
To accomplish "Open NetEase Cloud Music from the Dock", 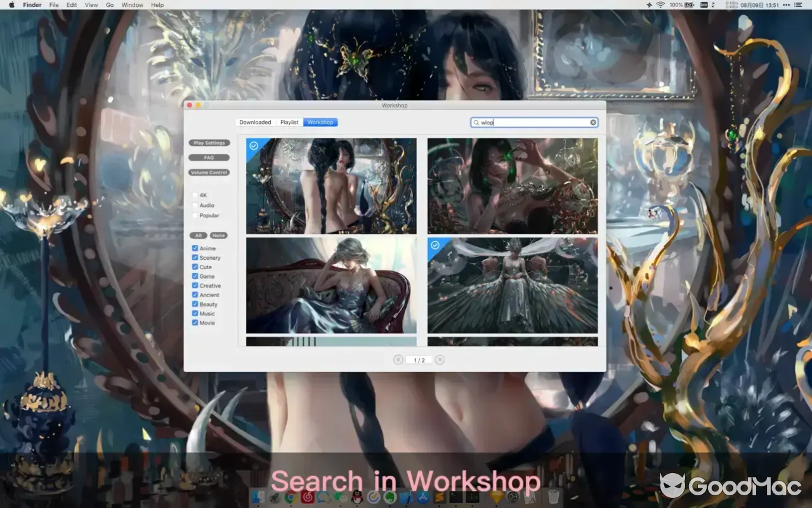I will click(x=306, y=498).
